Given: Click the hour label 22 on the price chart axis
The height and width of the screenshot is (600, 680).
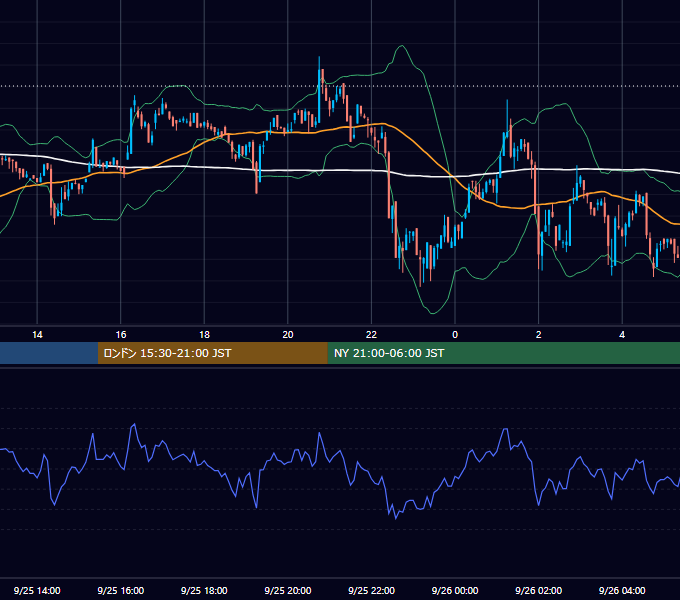Looking at the screenshot, I should (372, 335).
